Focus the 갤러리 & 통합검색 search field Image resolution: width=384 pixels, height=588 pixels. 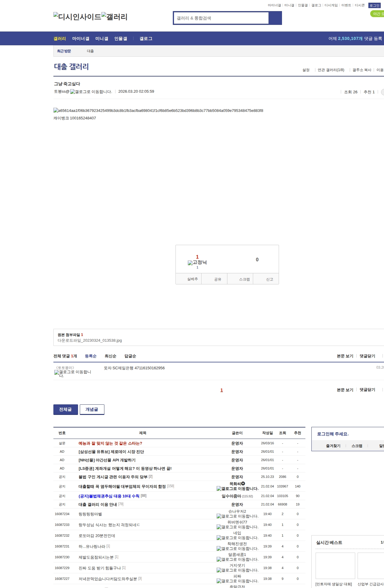[x=221, y=18]
